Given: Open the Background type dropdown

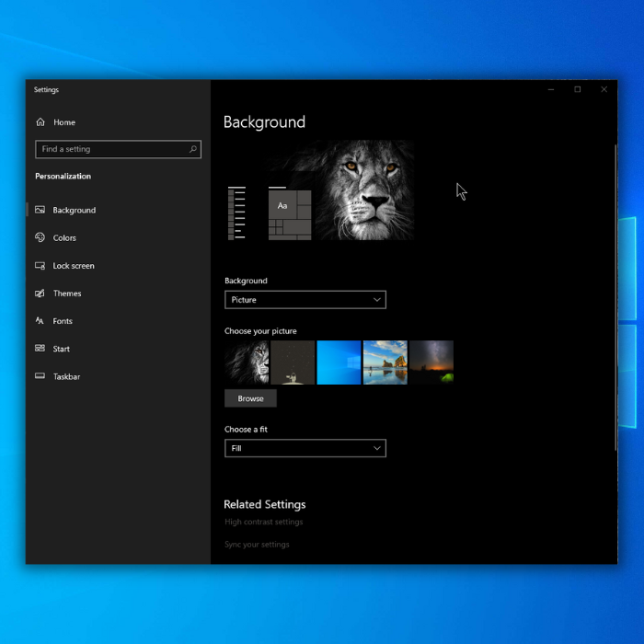Looking at the screenshot, I should click(x=305, y=300).
